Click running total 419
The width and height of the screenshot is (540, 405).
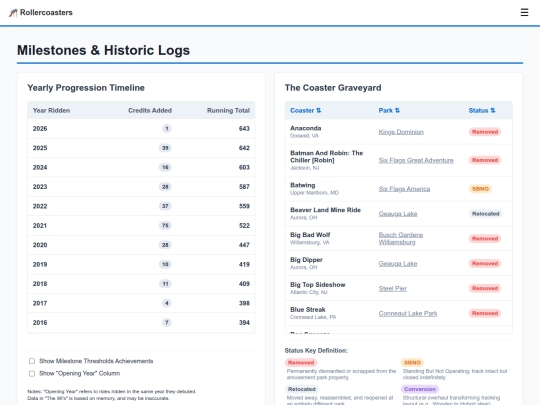coord(244,264)
